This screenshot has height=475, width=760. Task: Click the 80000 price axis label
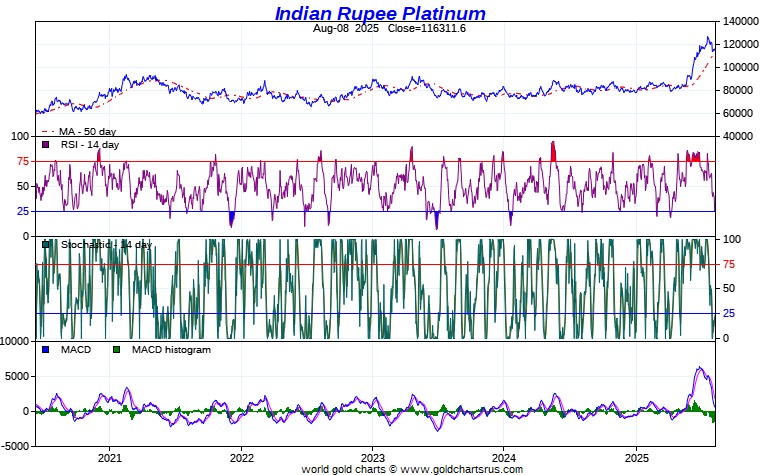tap(738, 90)
